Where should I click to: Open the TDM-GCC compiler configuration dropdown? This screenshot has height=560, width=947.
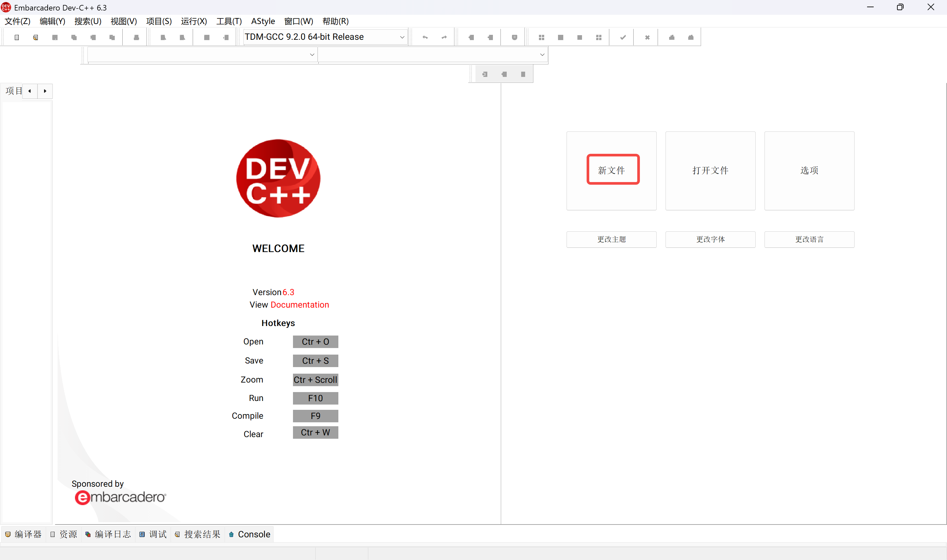click(x=402, y=36)
